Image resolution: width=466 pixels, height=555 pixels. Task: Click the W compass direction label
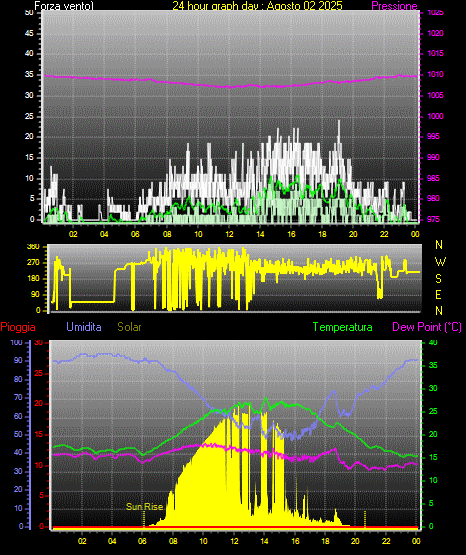tap(440, 262)
